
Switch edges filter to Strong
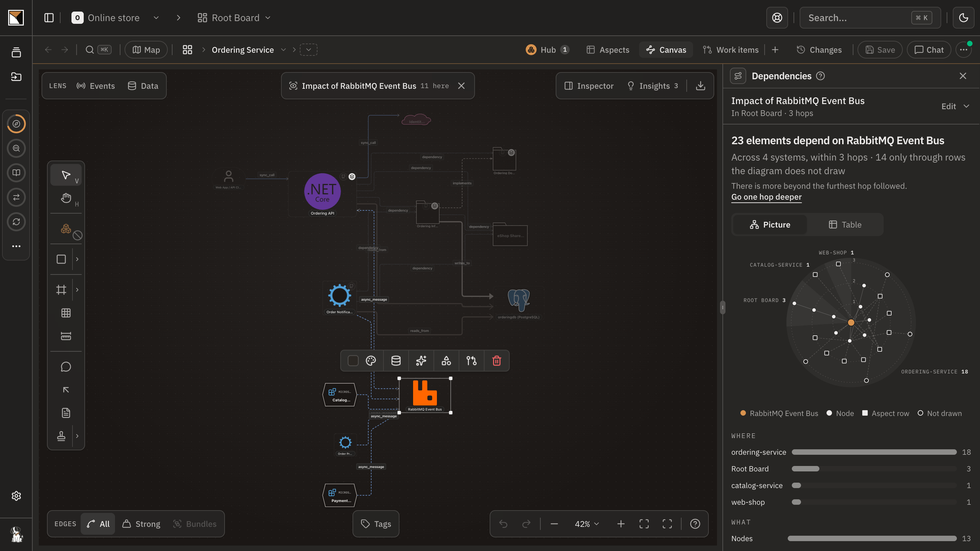[142, 524]
